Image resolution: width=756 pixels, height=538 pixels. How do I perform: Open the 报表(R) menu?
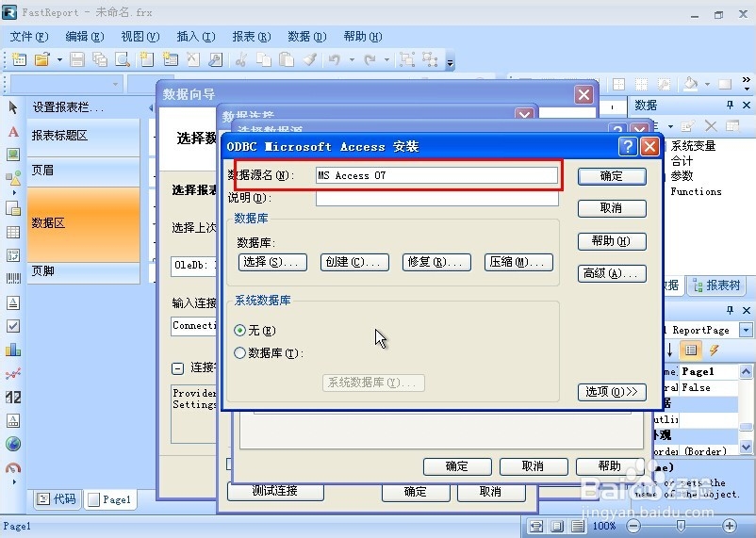click(x=251, y=37)
